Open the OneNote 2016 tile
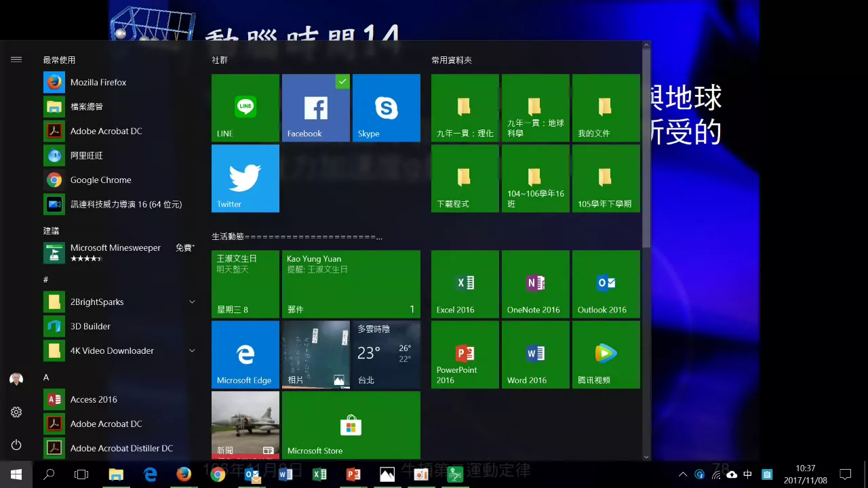 (536, 284)
